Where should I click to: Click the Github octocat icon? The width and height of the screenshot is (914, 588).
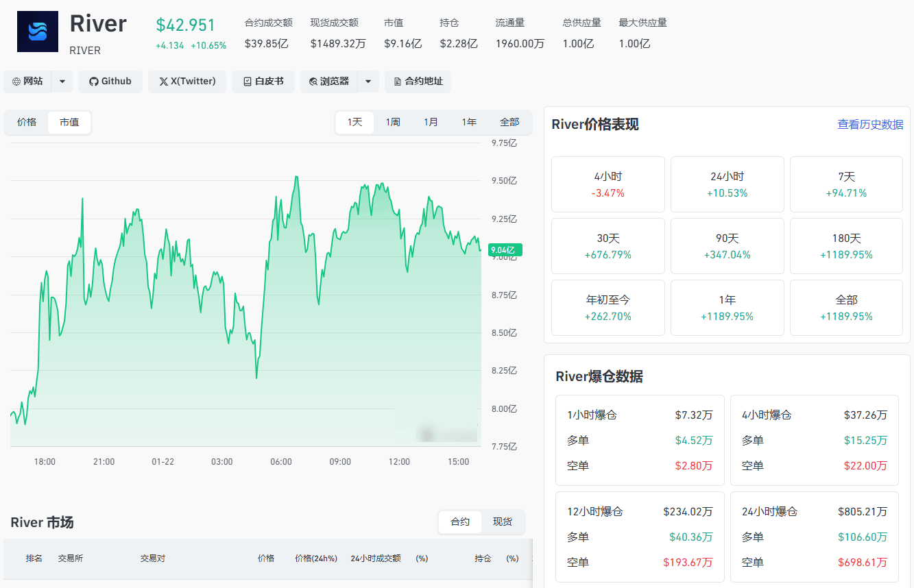94,82
